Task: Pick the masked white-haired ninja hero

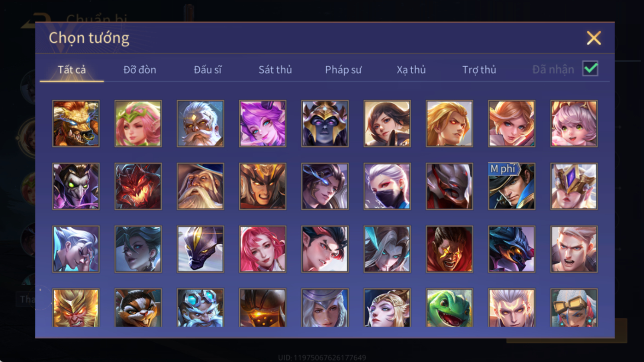Action: click(387, 186)
